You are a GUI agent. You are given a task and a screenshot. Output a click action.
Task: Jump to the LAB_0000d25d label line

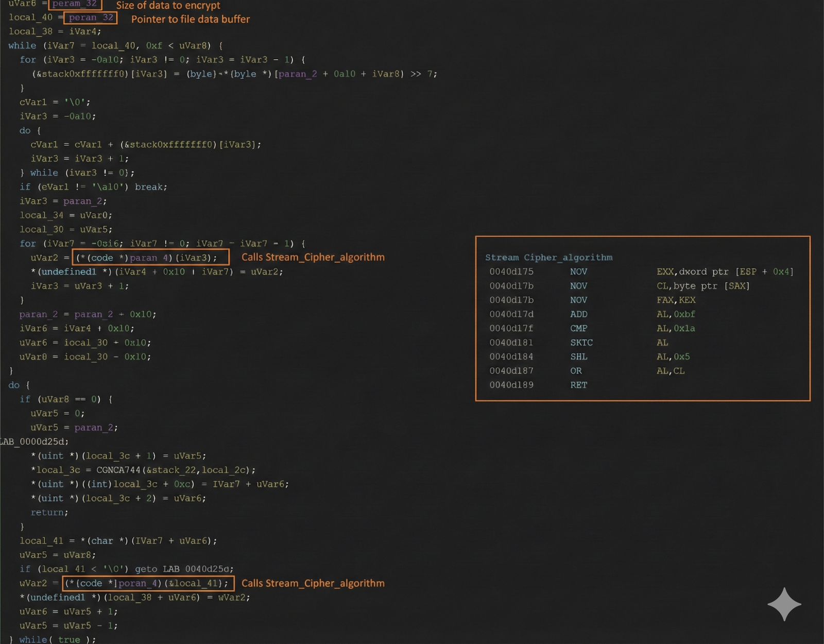pos(34,442)
